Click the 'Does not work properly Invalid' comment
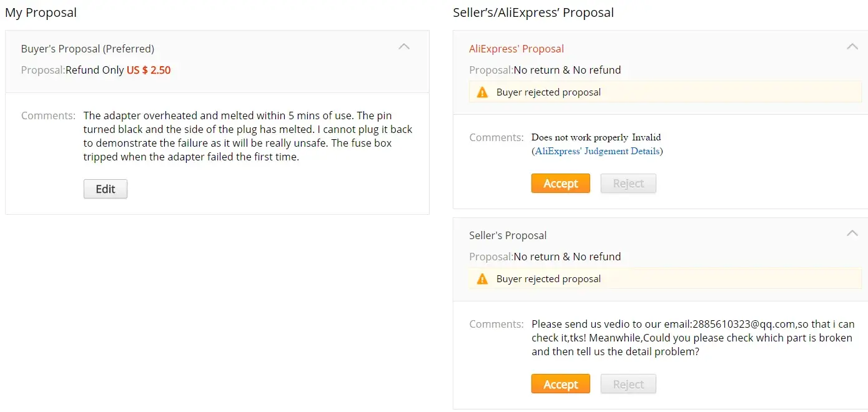 (596, 137)
